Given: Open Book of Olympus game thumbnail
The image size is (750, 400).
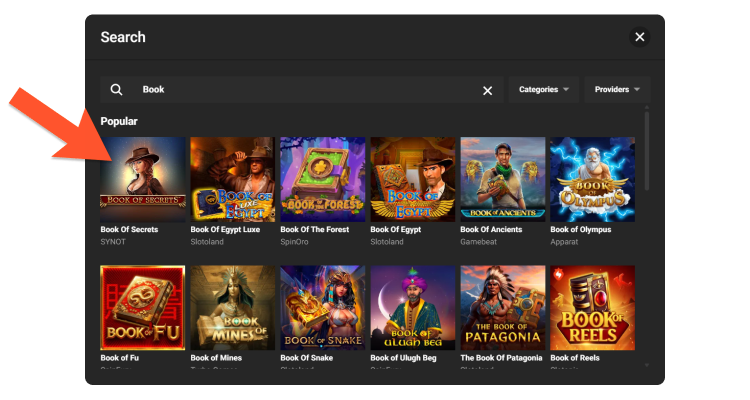Looking at the screenshot, I should pyautogui.click(x=592, y=178).
